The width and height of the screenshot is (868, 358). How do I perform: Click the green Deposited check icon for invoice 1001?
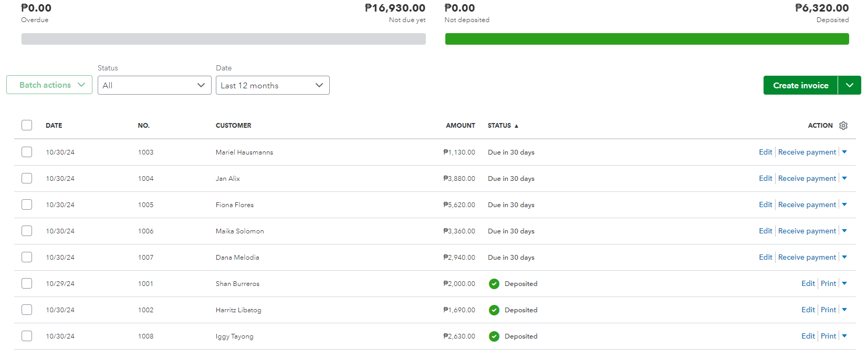pyautogui.click(x=494, y=284)
